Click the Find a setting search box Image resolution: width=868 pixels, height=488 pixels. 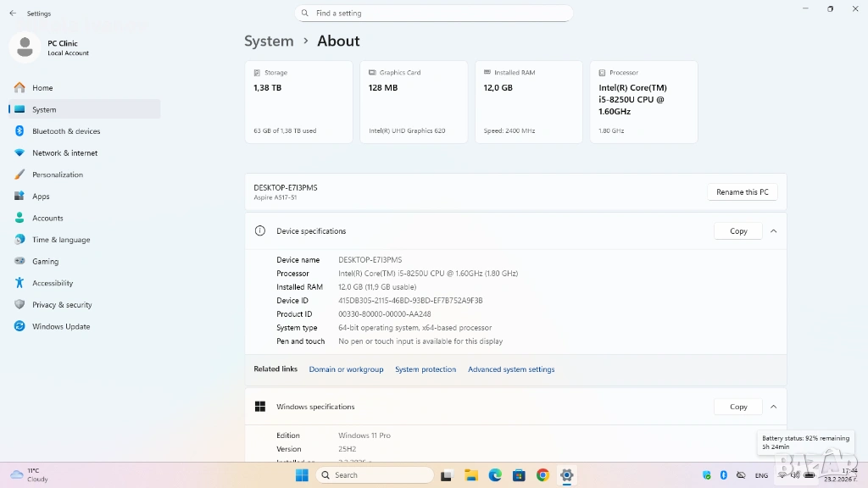(x=434, y=14)
